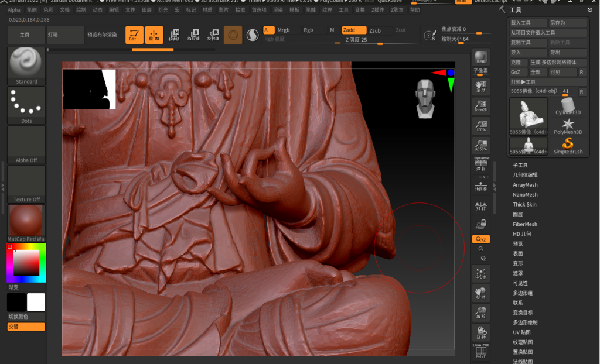
Task: Select the PolyMesh3D star tool icon
Action: coord(568,126)
